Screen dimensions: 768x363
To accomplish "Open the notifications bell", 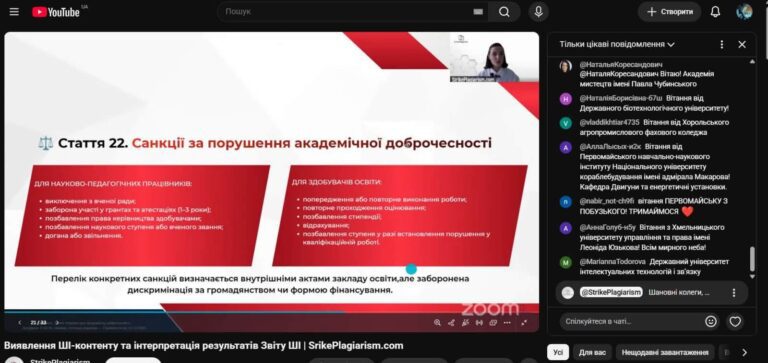I will (x=715, y=12).
